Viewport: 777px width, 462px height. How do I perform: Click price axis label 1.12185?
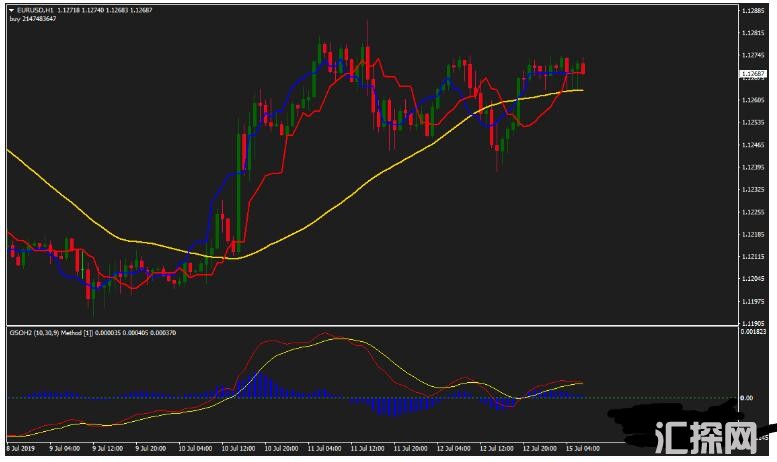click(753, 234)
